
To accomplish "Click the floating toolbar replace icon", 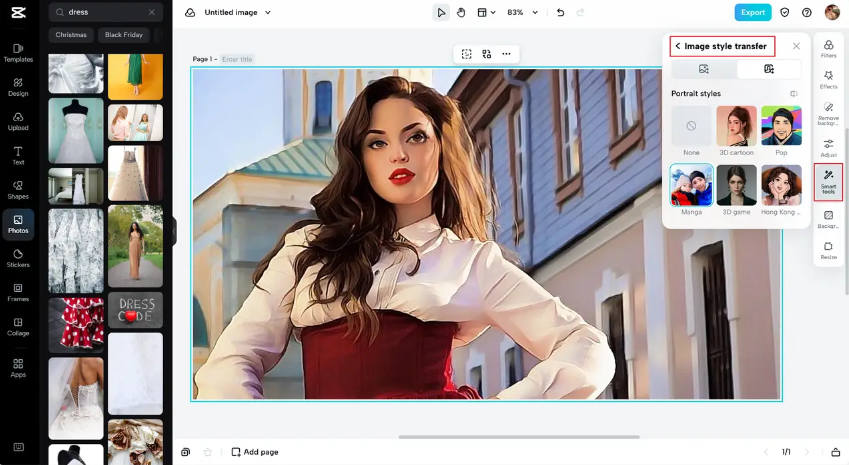I will point(486,54).
